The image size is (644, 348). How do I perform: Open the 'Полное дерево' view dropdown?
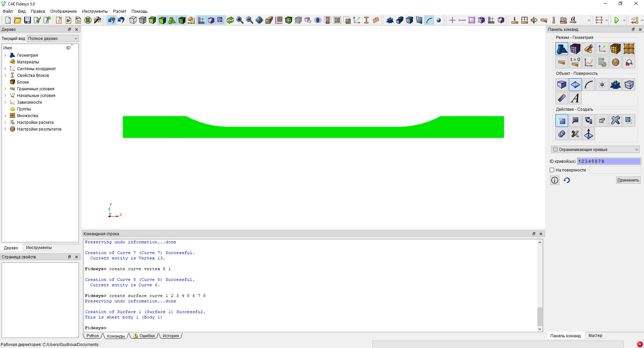pyautogui.click(x=53, y=39)
